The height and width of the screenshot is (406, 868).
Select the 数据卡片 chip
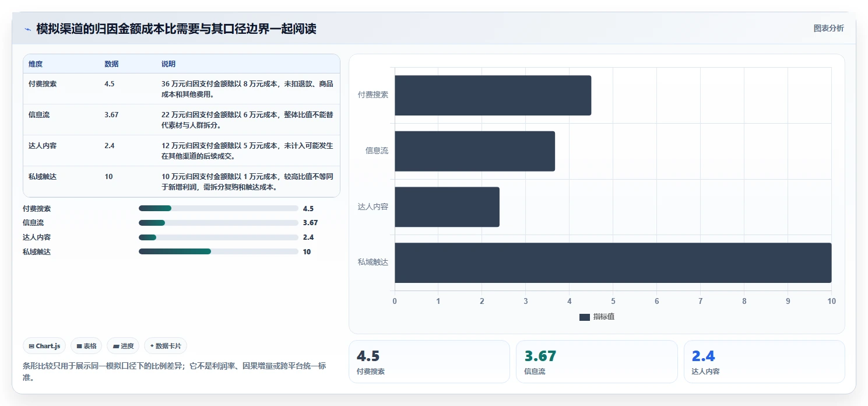point(166,346)
